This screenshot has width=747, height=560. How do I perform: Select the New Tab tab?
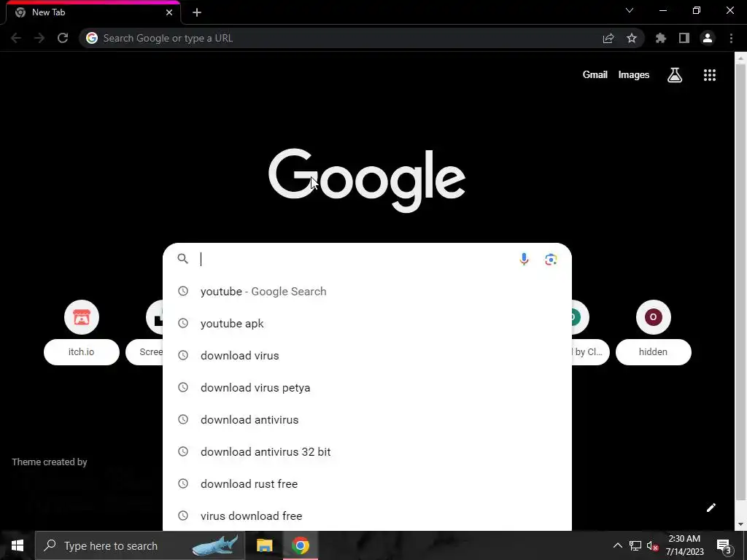pyautogui.click(x=93, y=12)
